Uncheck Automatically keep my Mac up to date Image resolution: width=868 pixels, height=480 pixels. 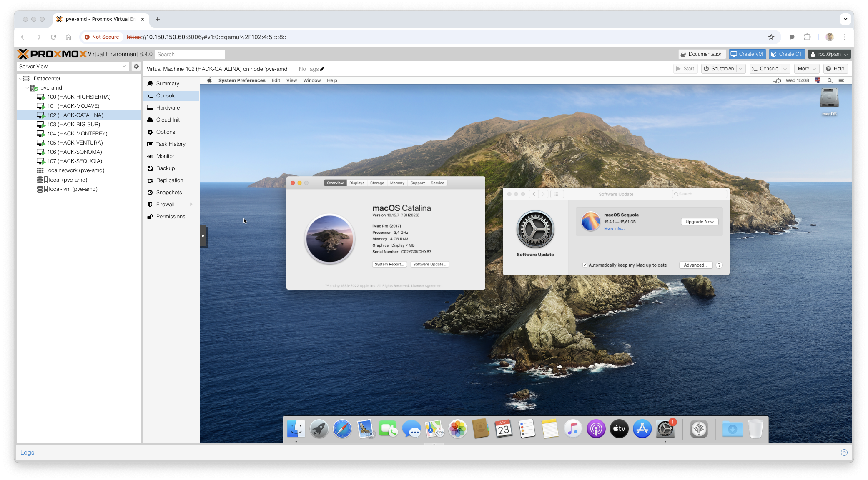(585, 265)
